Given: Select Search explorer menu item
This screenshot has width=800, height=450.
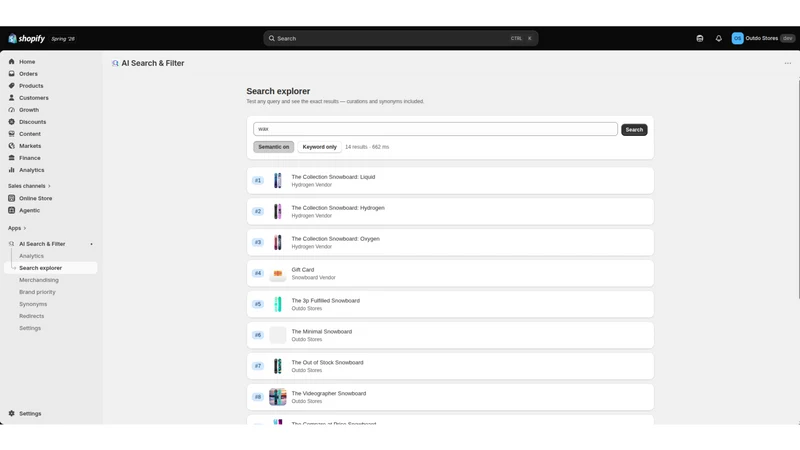Looking at the screenshot, I should click(51, 268).
